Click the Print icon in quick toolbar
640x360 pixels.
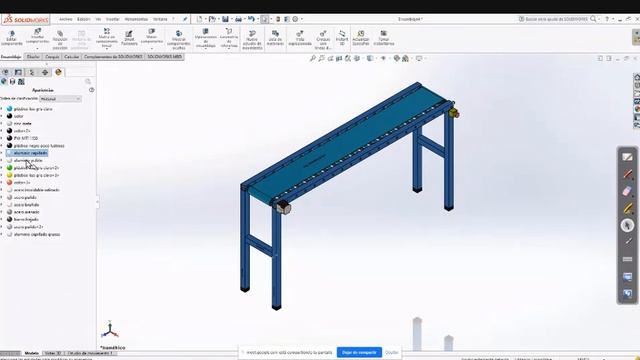point(238,19)
